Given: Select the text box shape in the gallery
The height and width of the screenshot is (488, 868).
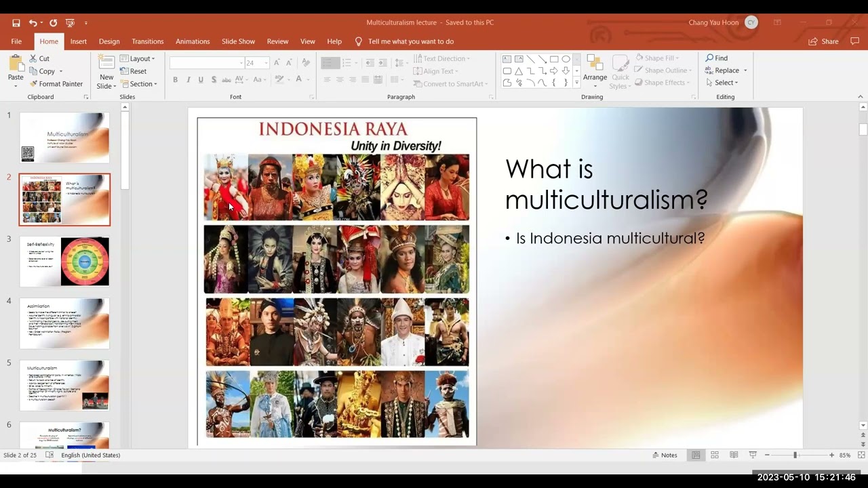Looking at the screenshot, I should pyautogui.click(x=507, y=59).
